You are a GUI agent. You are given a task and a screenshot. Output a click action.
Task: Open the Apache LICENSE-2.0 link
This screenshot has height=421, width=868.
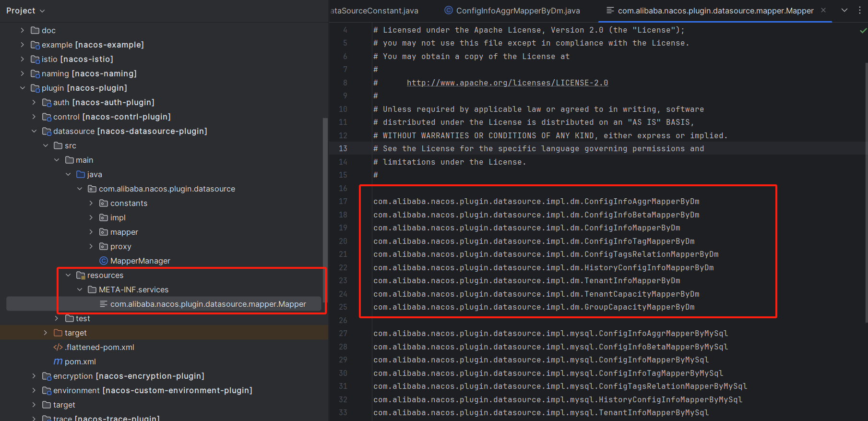507,83
